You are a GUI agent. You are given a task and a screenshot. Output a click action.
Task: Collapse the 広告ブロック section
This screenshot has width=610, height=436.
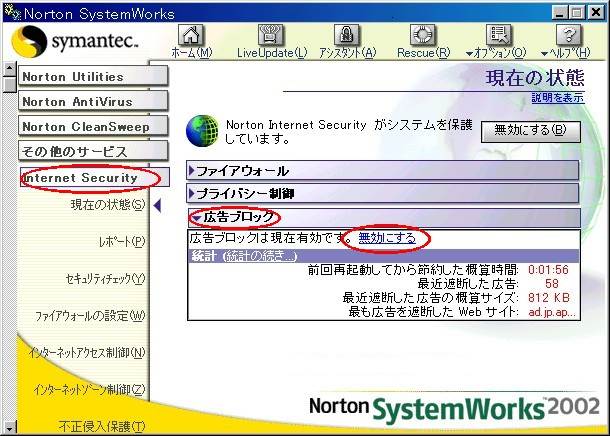(x=383, y=217)
